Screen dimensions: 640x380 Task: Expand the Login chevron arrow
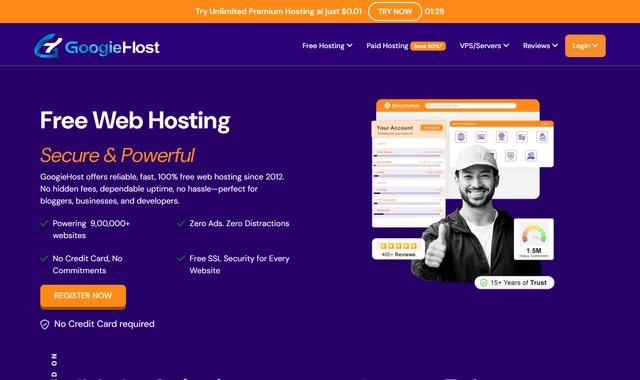click(x=595, y=46)
